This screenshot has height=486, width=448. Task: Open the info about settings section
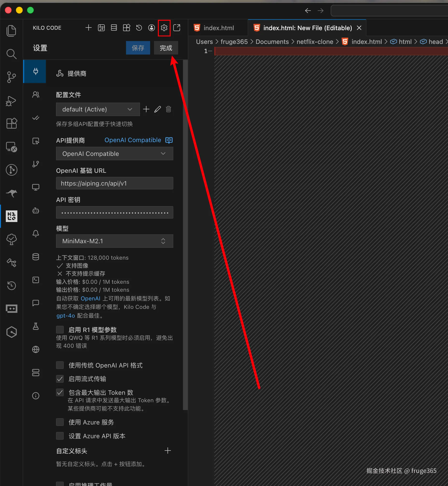pos(36,396)
